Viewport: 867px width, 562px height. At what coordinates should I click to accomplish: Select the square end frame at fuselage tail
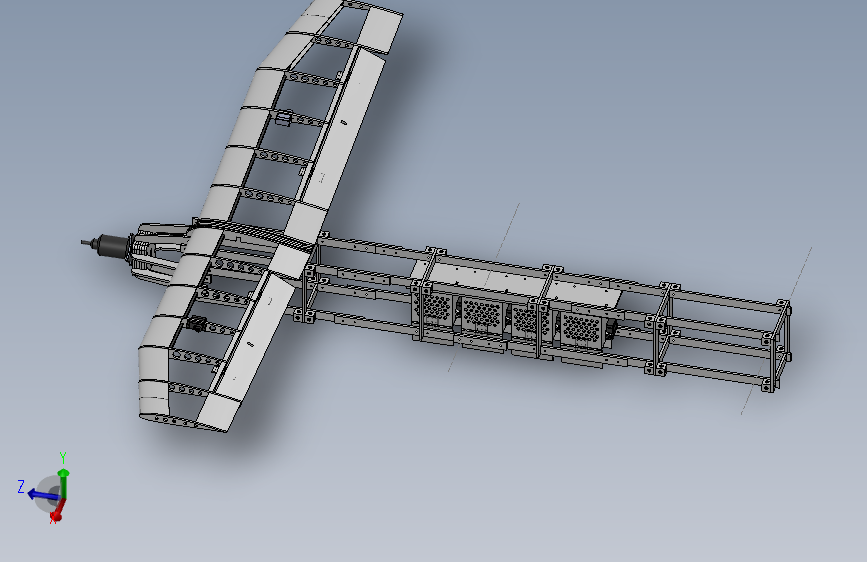(x=777, y=346)
